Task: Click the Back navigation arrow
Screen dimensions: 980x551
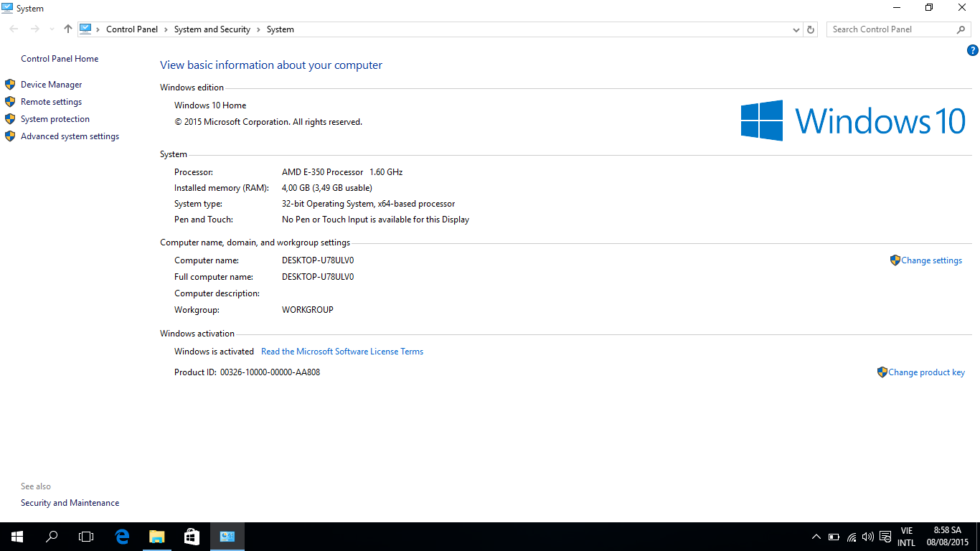Action: coord(14,29)
